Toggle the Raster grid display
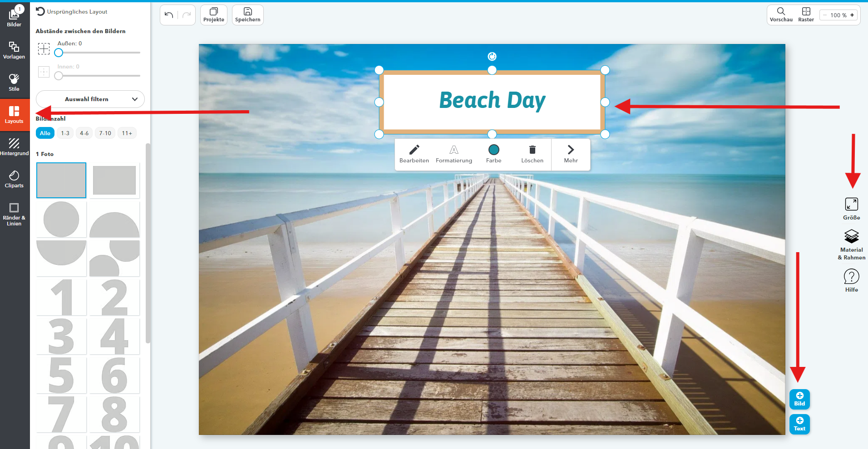The height and width of the screenshot is (449, 868). coord(806,15)
